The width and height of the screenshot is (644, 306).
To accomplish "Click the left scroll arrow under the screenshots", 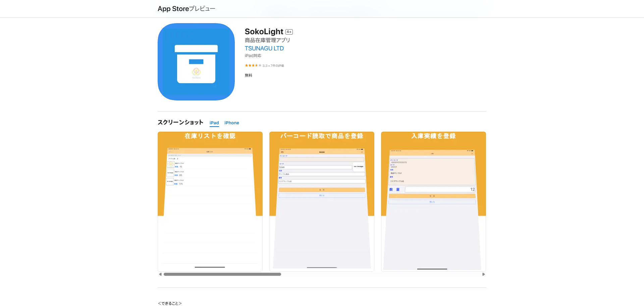I will point(160,274).
